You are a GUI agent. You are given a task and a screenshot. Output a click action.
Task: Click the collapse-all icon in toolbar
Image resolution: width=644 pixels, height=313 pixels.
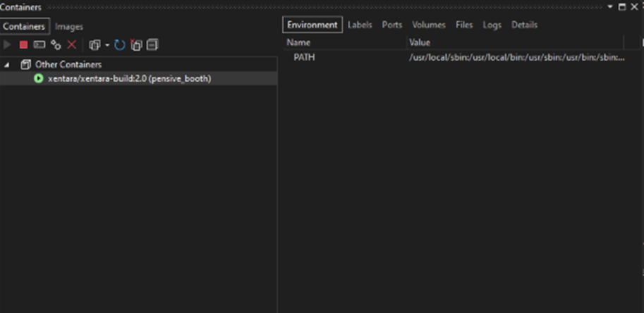152,45
